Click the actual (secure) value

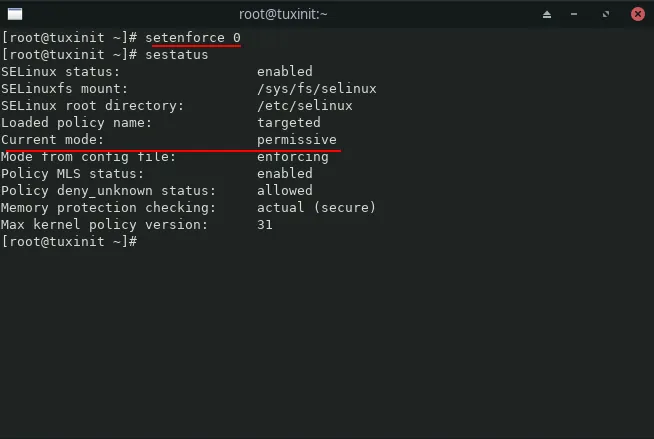(x=316, y=207)
